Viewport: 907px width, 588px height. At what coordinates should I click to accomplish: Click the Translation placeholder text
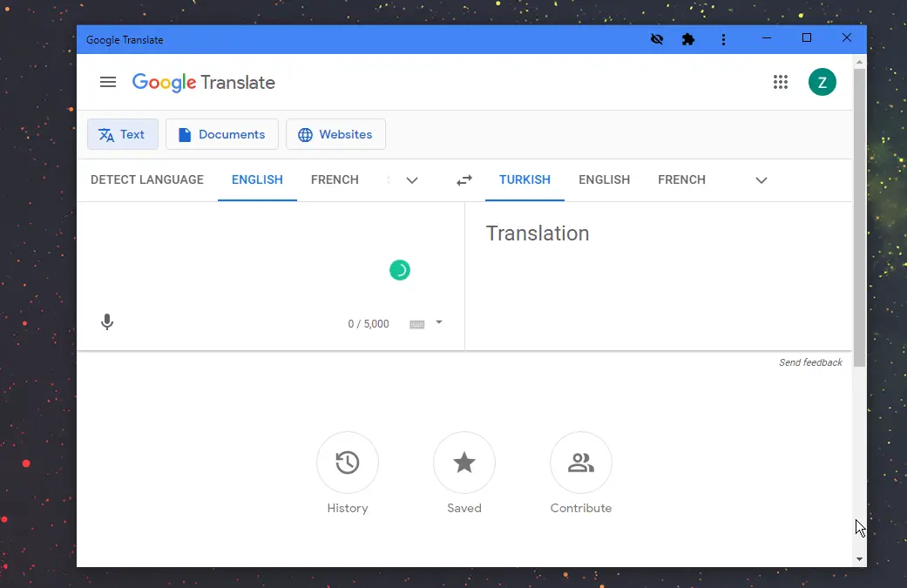(x=538, y=233)
